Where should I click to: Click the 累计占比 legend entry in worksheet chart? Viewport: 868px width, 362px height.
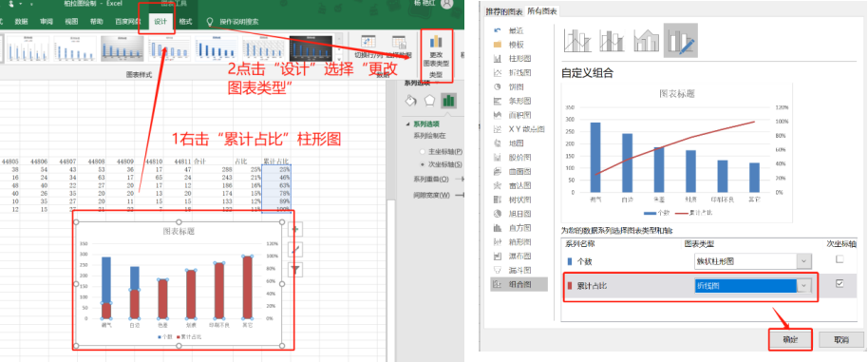pos(189,336)
